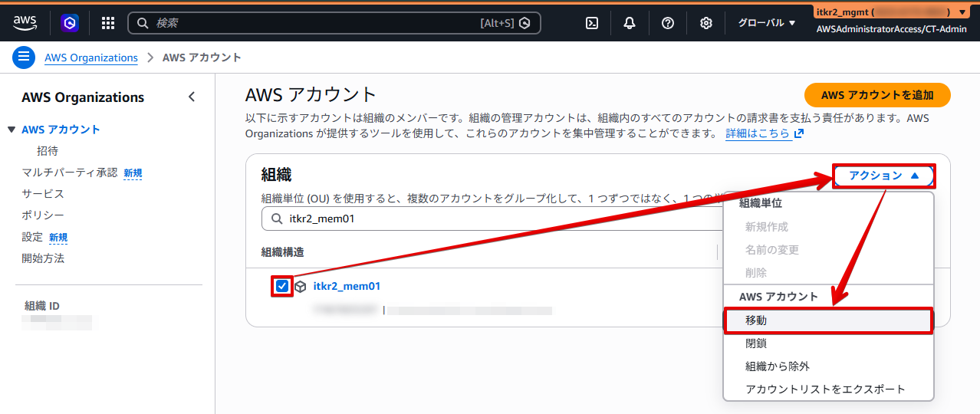Collapse the AWS Organizations side panel

192,97
